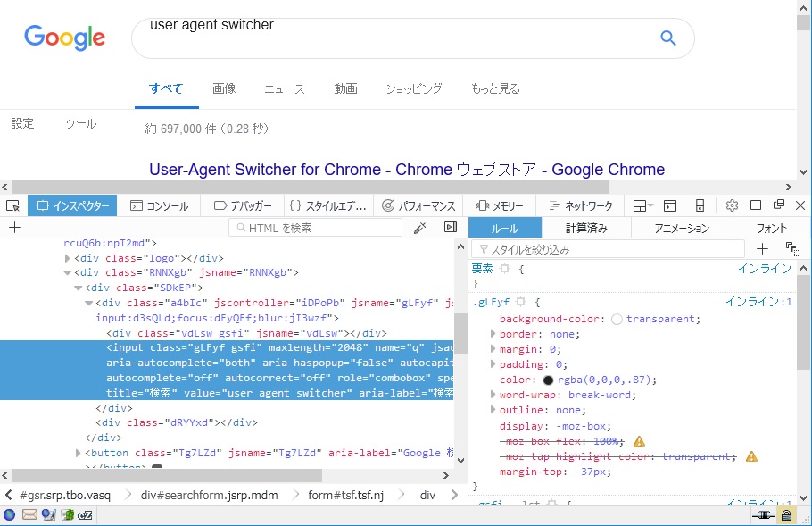Screen dimensions: 812x526
Task: Expand the border property triangle
Action: pyautogui.click(x=493, y=334)
